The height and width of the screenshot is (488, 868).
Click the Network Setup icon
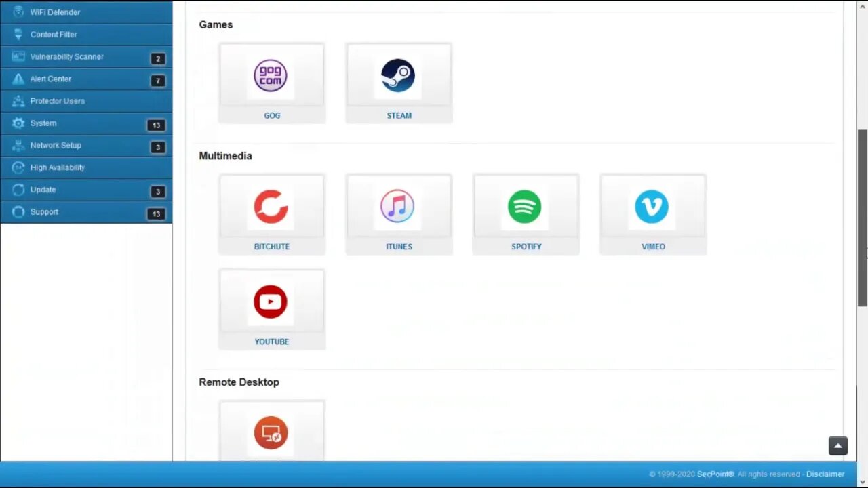point(18,146)
